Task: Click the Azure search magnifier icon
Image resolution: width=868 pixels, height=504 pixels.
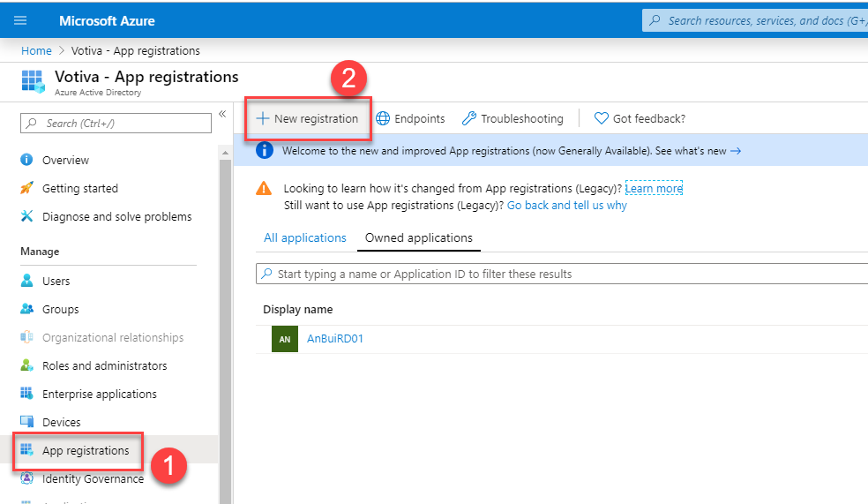Action: point(655,20)
